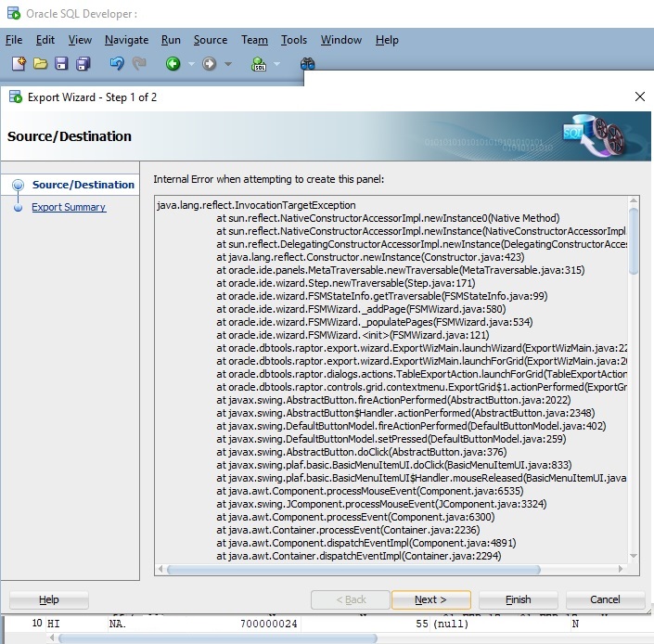The height and width of the screenshot is (644, 654).
Task: Click the java.lang.reflect.InvocationTargetException line
Action: [x=256, y=205]
